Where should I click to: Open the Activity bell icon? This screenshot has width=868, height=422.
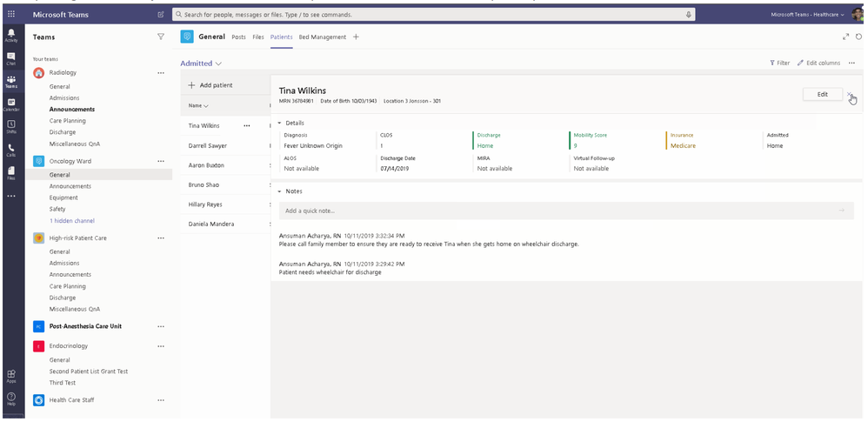11,36
